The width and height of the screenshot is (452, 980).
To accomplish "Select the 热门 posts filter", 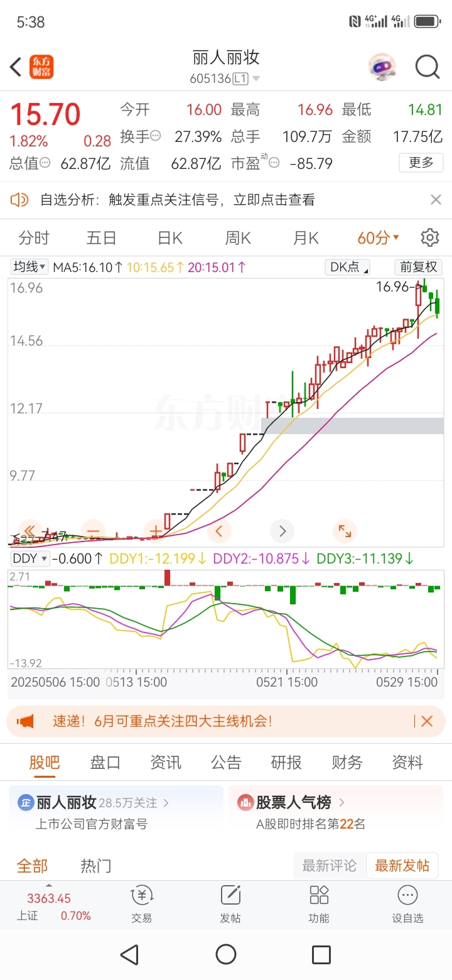I will (96, 866).
